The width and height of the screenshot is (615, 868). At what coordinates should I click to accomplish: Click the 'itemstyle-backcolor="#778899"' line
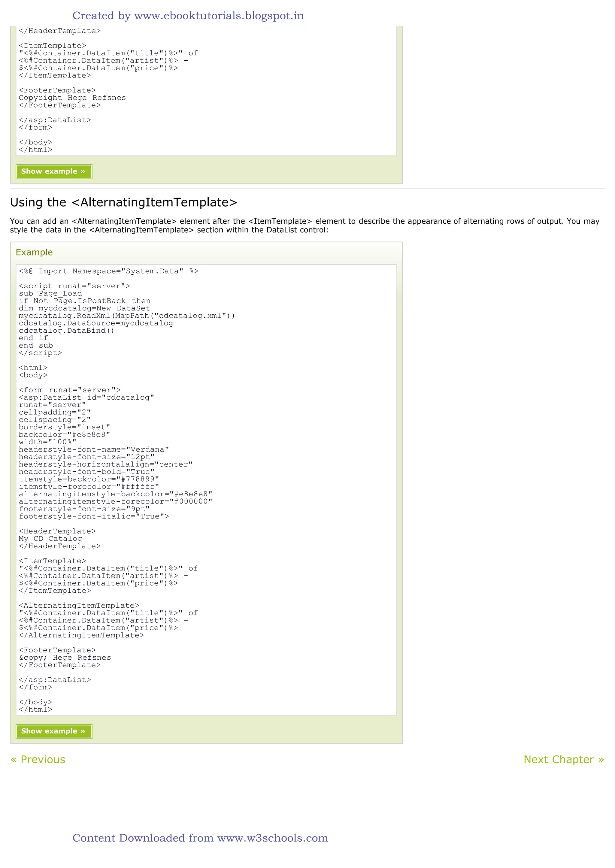[x=89, y=479]
